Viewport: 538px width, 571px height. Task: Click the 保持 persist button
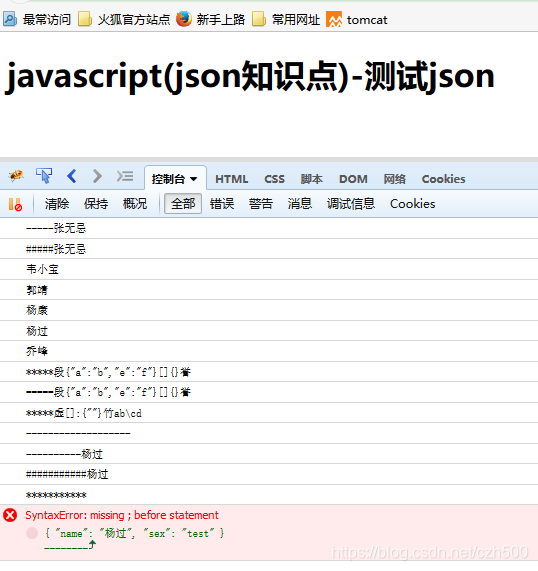(x=96, y=204)
